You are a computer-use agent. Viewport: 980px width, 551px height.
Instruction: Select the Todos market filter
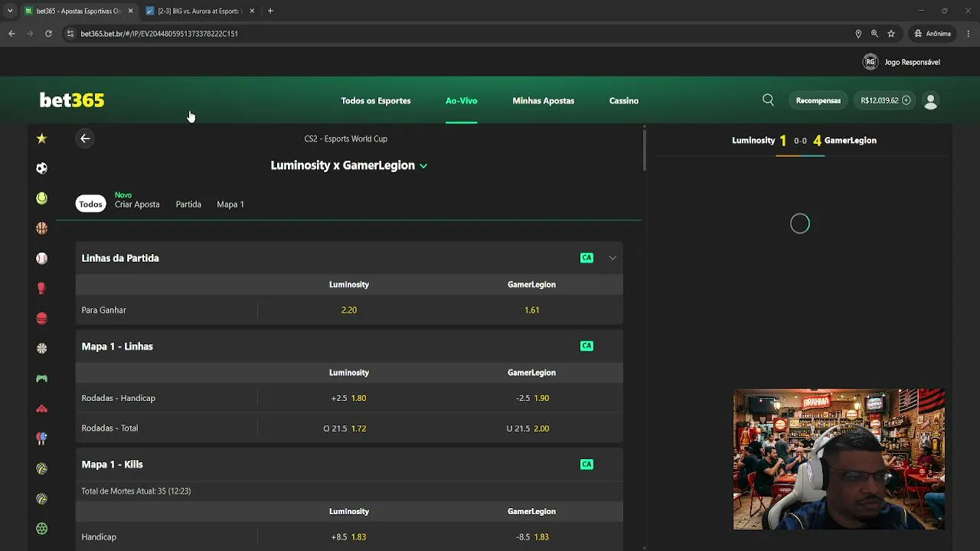pyautogui.click(x=90, y=204)
